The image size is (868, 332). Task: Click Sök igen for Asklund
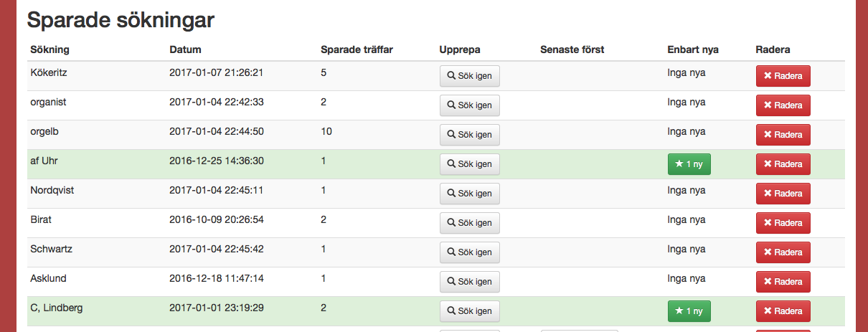(x=469, y=282)
